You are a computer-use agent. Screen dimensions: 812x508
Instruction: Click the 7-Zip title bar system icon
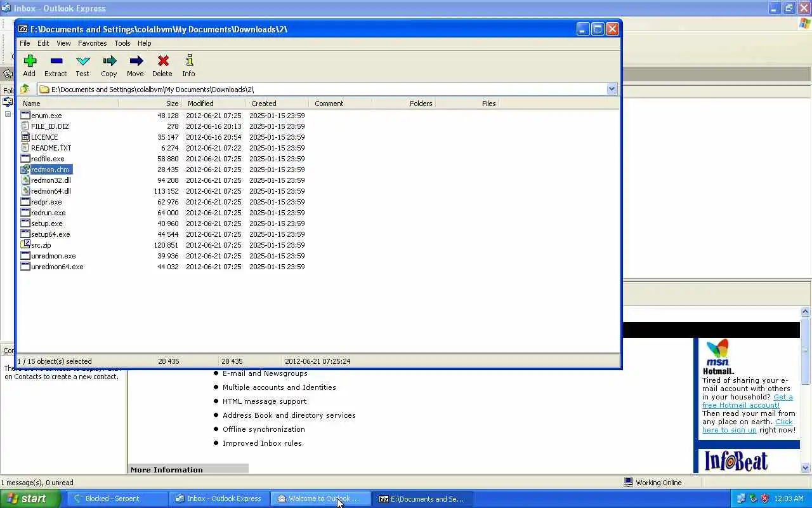(23, 29)
